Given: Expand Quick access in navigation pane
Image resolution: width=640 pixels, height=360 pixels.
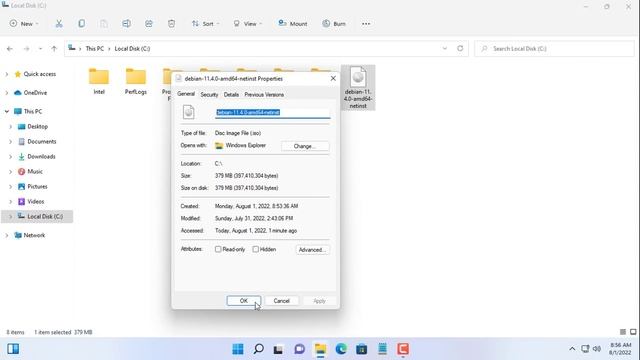Looking at the screenshot, I should coord(7,74).
